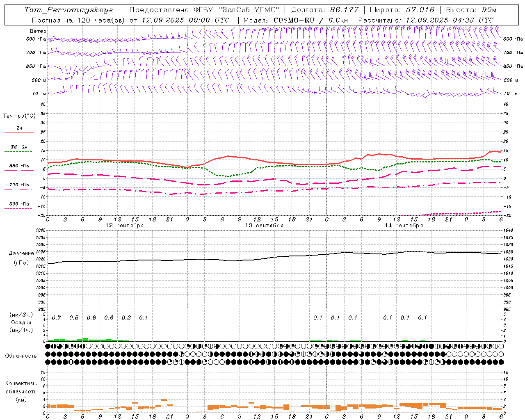The image size is (525, 420).
Task: Click the Осадки panel label
Action: (21, 322)
